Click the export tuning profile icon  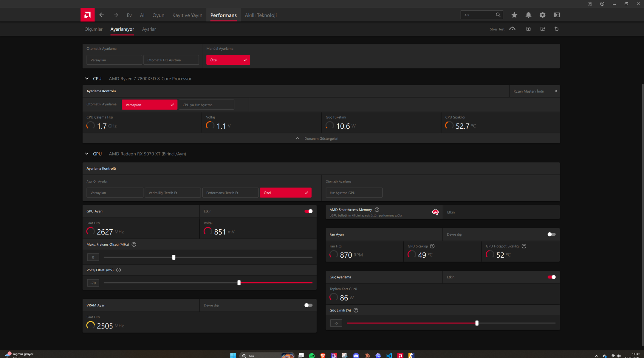(x=543, y=29)
